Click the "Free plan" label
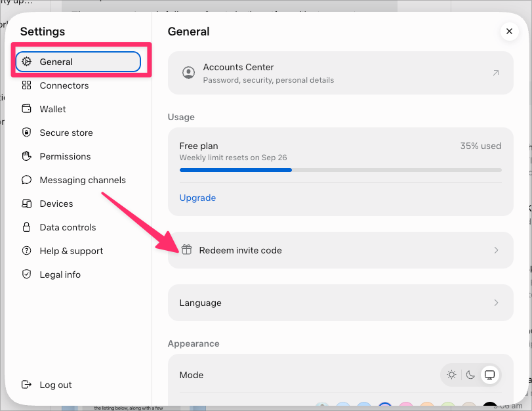This screenshot has height=411, width=532. [199, 146]
